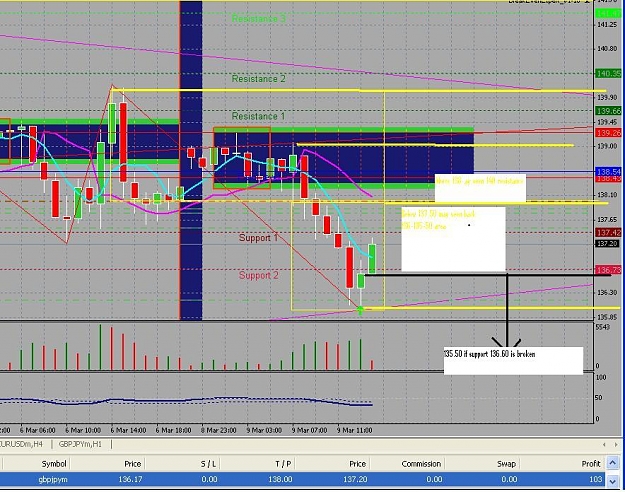Click the 141.25 price scale label
Image resolution: width=625 pixels, height=492 pixels.
(x=607, y=25)
